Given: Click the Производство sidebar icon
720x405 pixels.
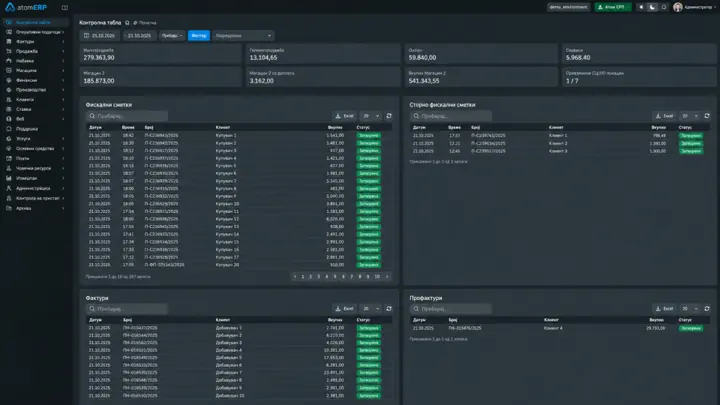Looking at the screenshot, I should (x=9, y=90).
